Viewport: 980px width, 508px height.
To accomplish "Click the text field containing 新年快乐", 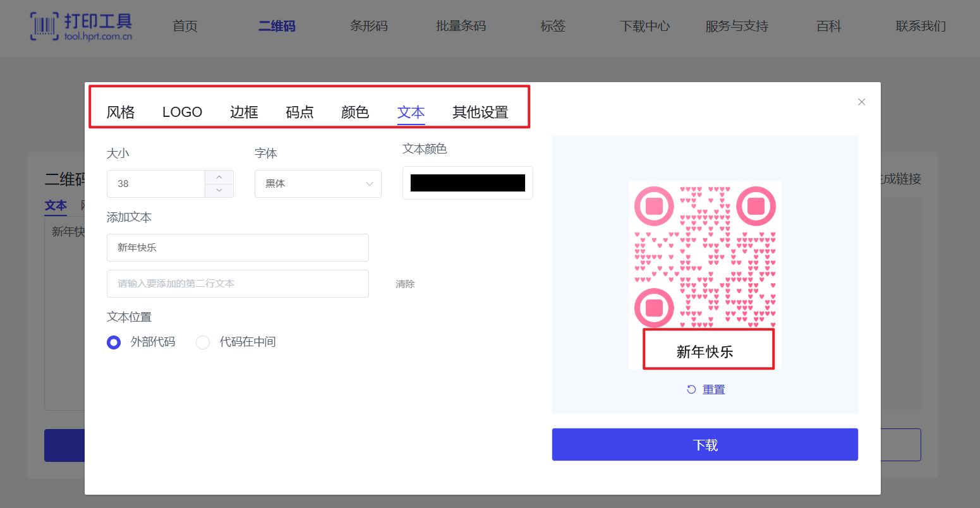I will (x=238, y=248).
